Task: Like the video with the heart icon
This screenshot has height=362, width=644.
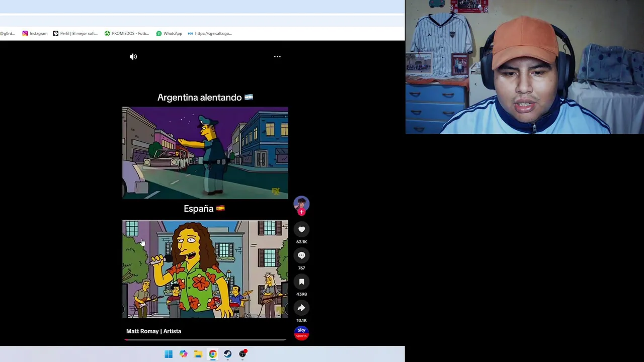Action: (x=301, y=229)
